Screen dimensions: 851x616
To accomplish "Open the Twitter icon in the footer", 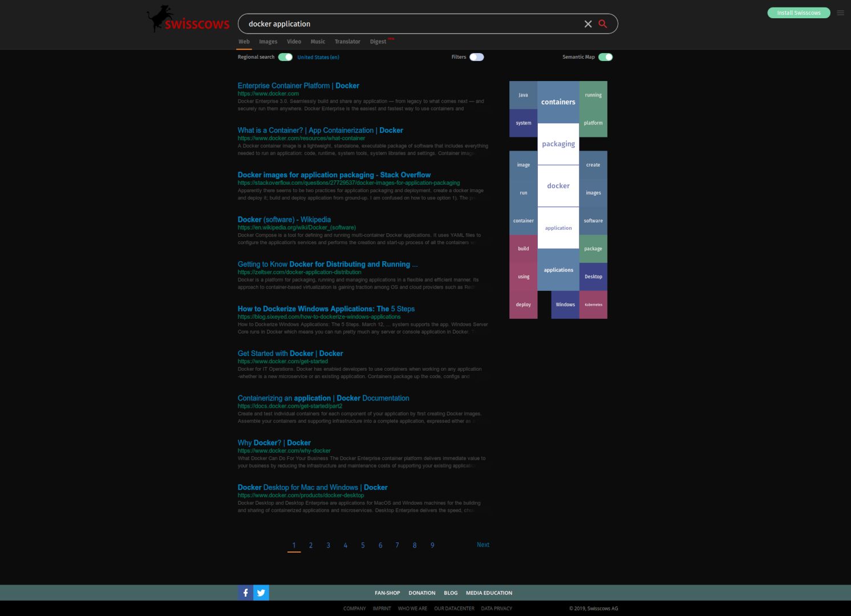I will (x=261, y=593).
